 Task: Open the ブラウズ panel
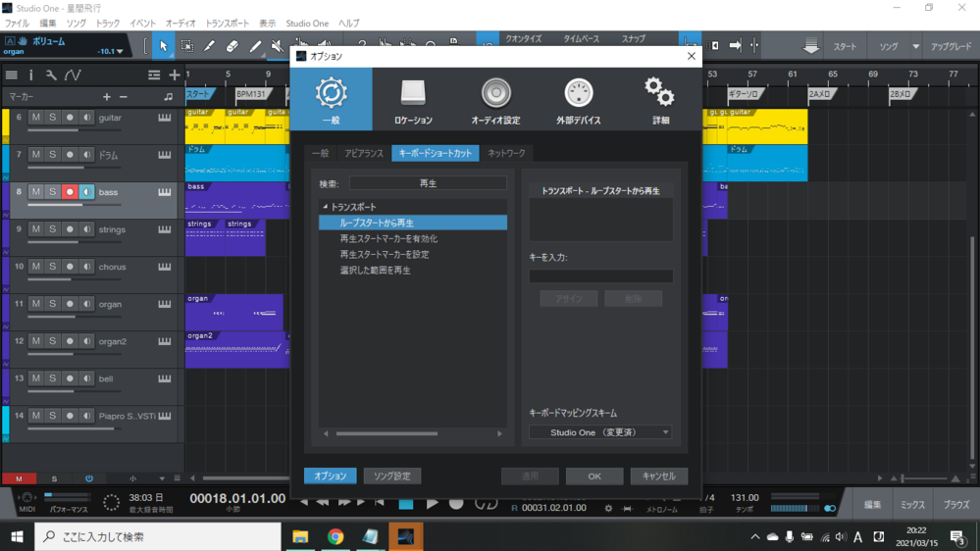click(x=955, y=505)
